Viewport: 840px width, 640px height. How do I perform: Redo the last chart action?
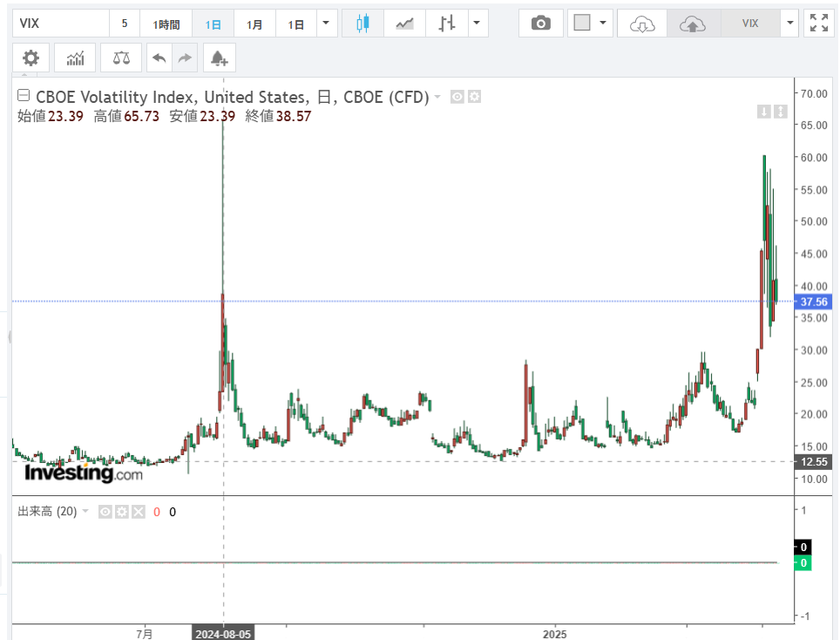(x=185, y=58)
